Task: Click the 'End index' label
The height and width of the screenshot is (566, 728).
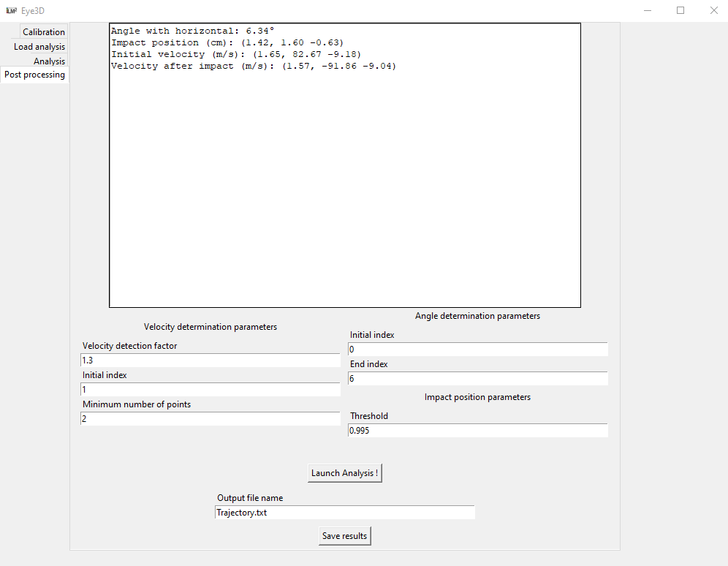Action: click(x=368, y=364)
